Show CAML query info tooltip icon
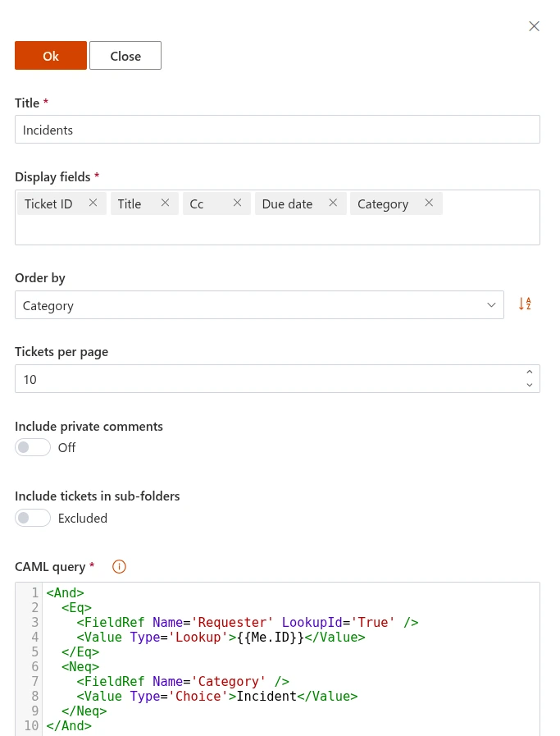 click(119, 567)
